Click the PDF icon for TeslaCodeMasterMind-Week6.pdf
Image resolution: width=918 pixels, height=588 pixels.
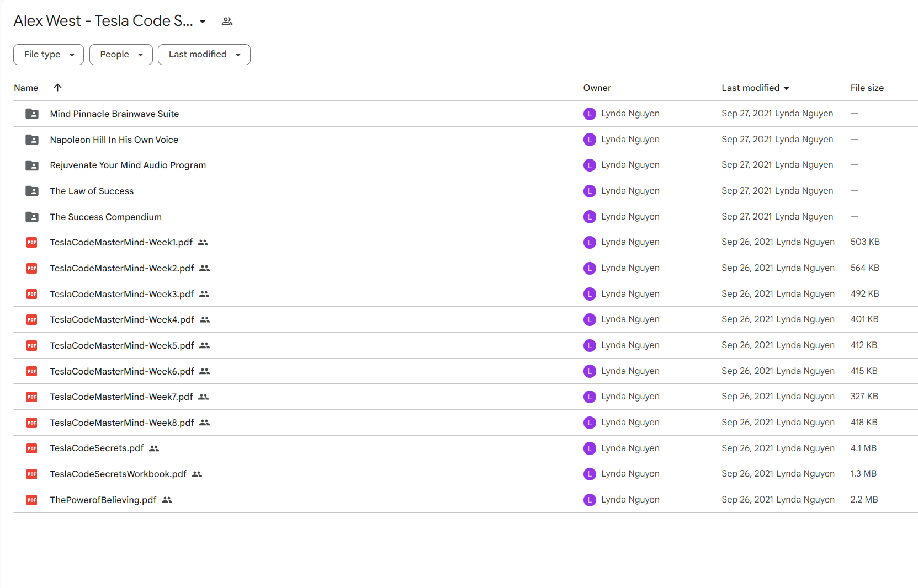pyautogui.click(x=32, y=371)
